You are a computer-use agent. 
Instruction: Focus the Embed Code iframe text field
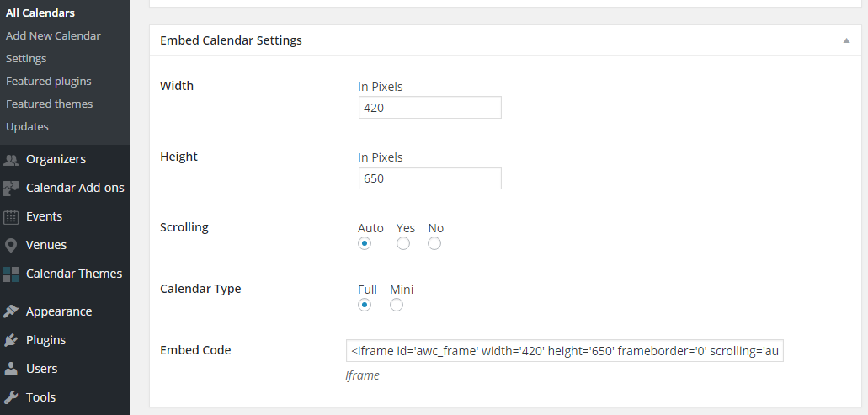(x=565, y=351)
